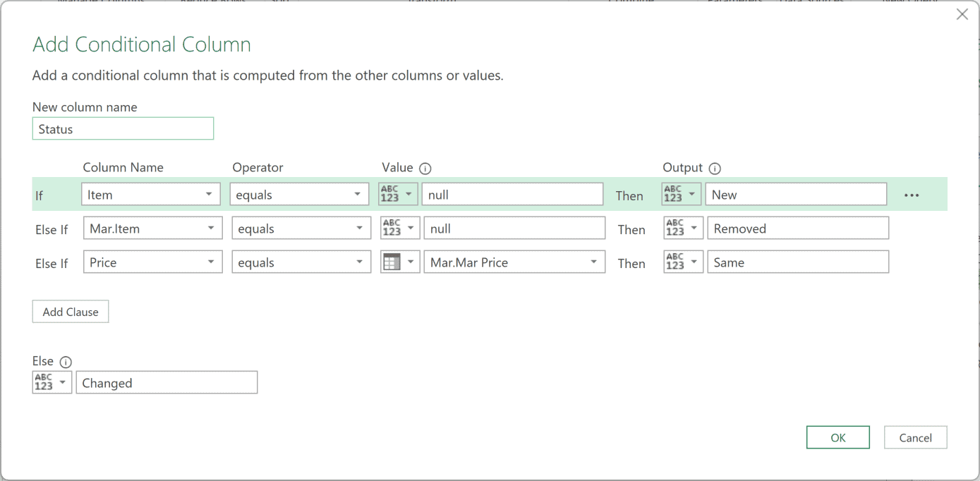Click the New output field
Image resolution: width=980 pixels, height=481 pixels.
[796, 194]
